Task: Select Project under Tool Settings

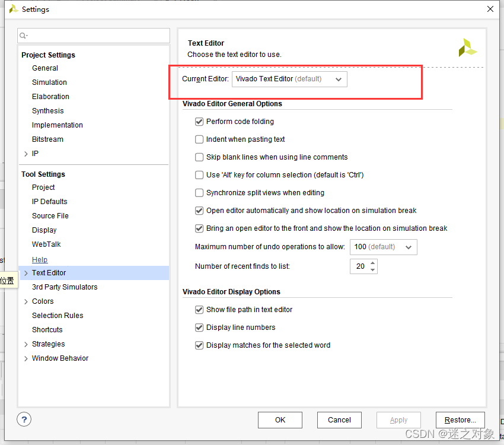Action: click(43, 187)
